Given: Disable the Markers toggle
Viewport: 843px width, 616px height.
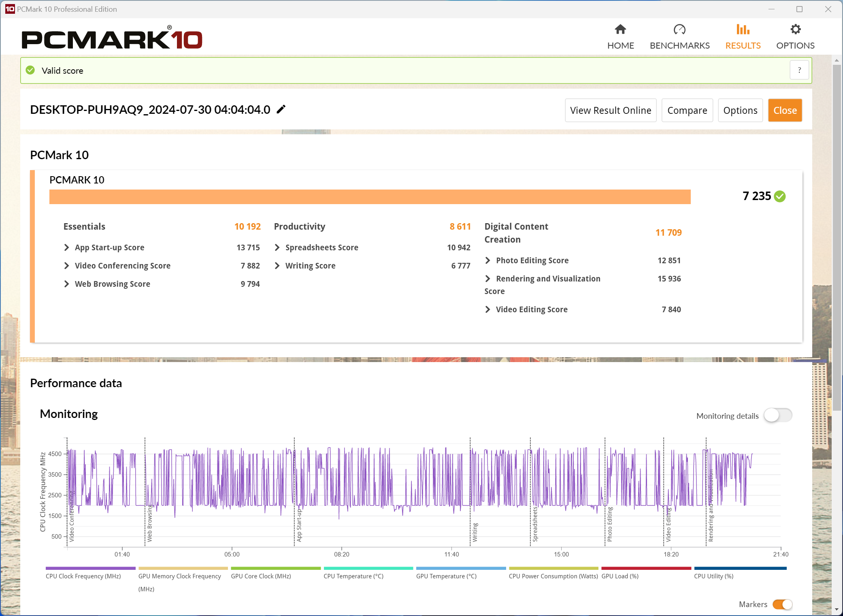Looking at the screenshot, I should [x=782, y=604].
